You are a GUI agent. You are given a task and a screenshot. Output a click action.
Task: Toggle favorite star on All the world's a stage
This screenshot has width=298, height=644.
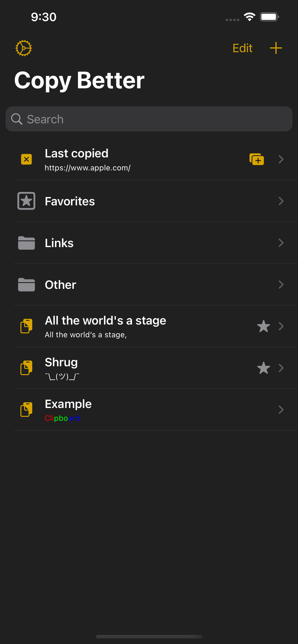pyautogui.click(x=263, y=326)
